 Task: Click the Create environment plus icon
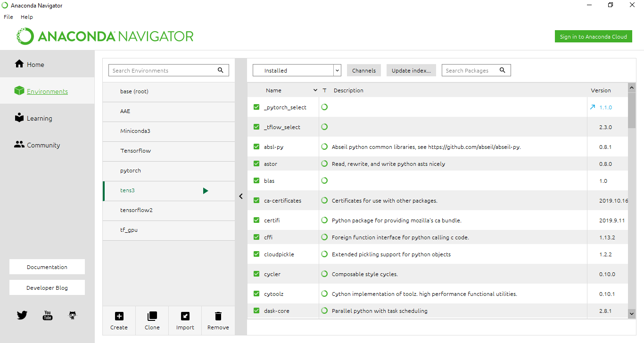(119, 316)
